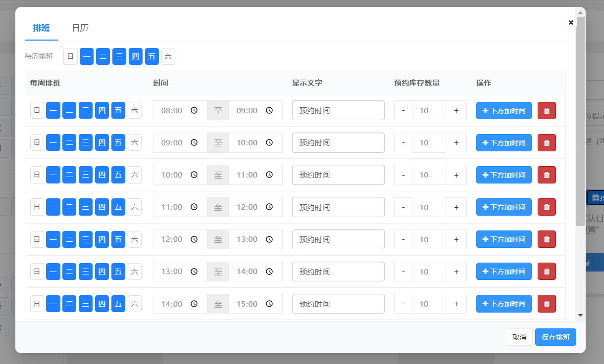Image resolution: width=604 pixels, height=364 pixels.
Task: Click 取消 to cancel
Action: [519, 337]
